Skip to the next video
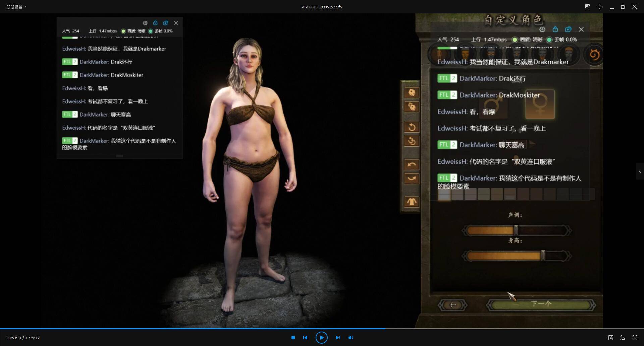 point(338,338)
